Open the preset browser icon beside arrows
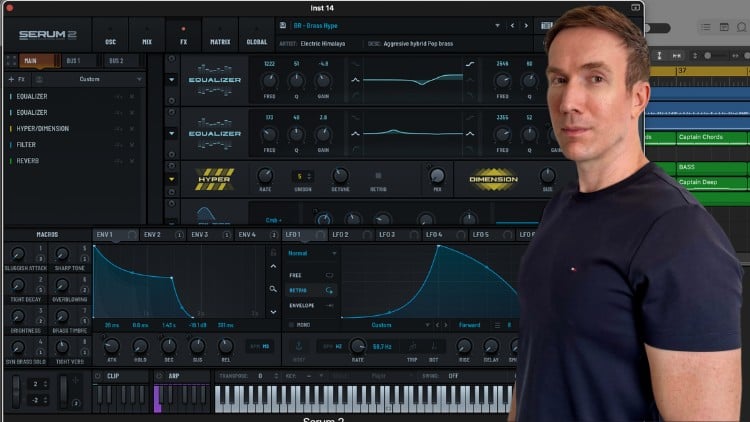Screen dimensions: 750x422 pos(546,26)
